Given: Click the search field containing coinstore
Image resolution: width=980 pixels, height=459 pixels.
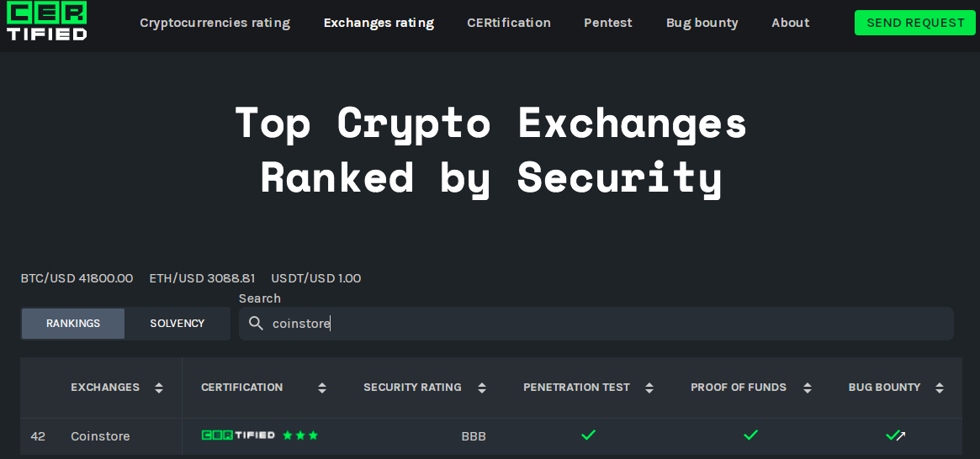Looking at the screenshot, I should [x=596, y=324].
